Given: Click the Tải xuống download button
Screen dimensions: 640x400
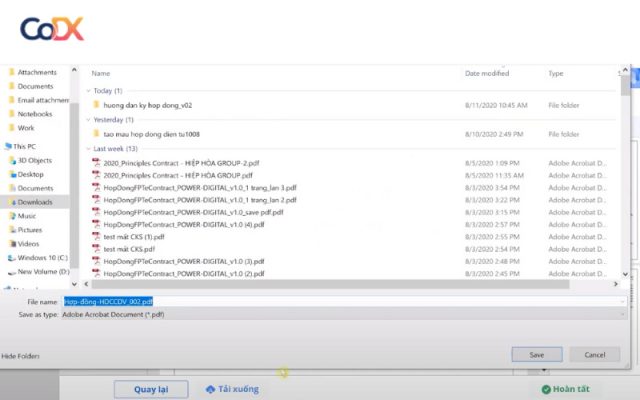Looking at the screenshot, I should coord(232,389).
